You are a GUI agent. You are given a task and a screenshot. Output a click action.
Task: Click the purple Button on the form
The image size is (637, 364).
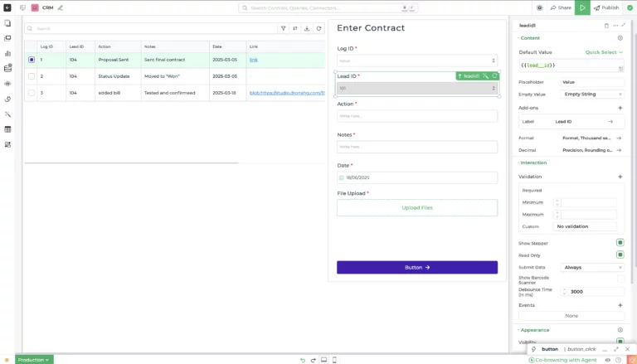click(416, 267)
